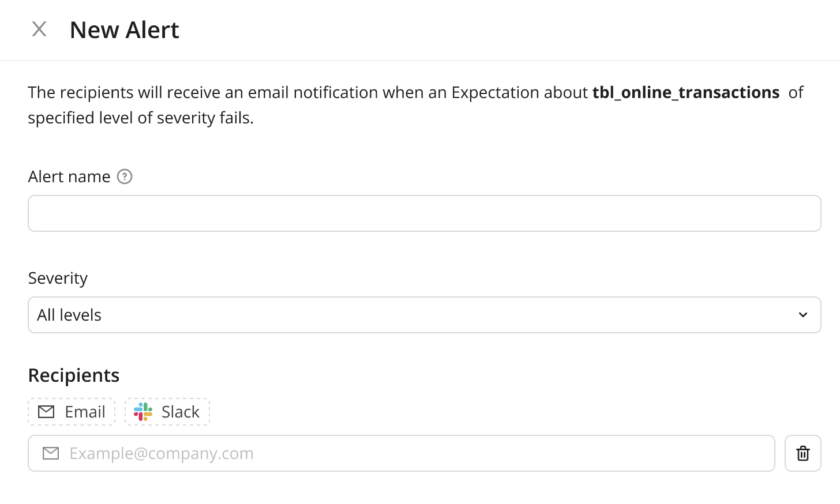Toggle Email as a recipient channel
The width and height of the screenshot is (840, 504).
coord(71,412)
